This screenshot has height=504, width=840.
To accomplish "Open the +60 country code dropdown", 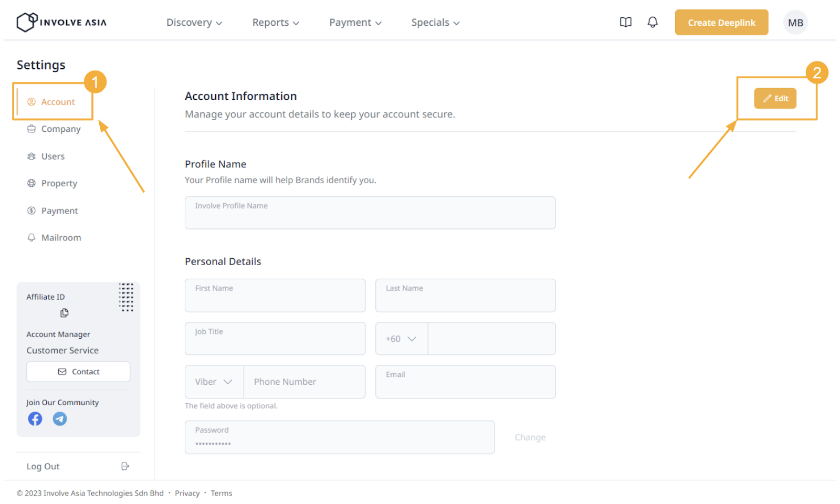I will click(x=401, y=339).
